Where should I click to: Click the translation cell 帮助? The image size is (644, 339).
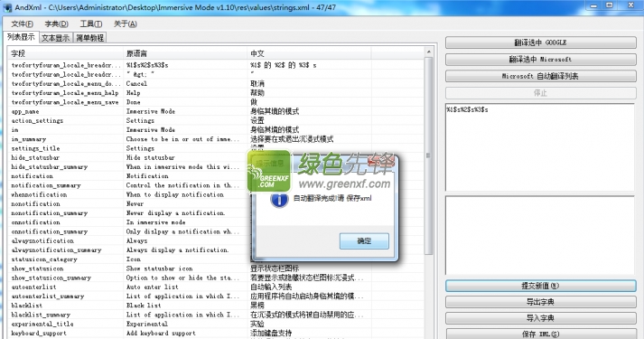(257, 93)
